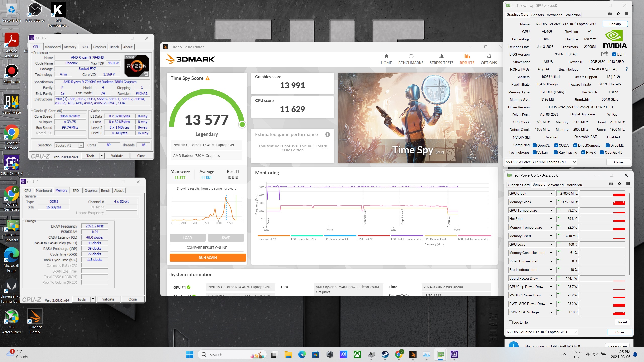Switch to Mainboard tab in upper CPU-Z window
The height and width of the screenshot is (362, 644).
[53, 47]
